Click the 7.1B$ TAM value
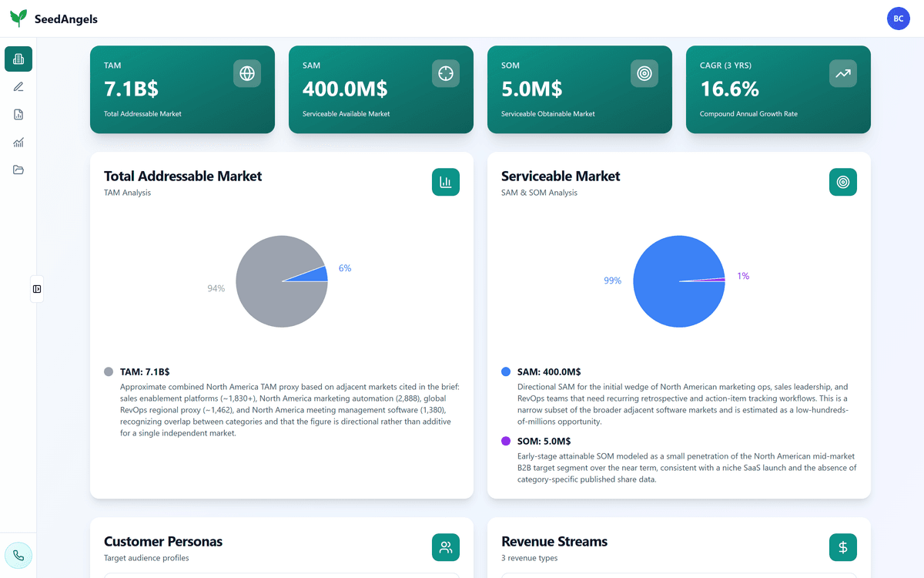The height and width of the screenshot is (578, 924). (x=131, y=89)
